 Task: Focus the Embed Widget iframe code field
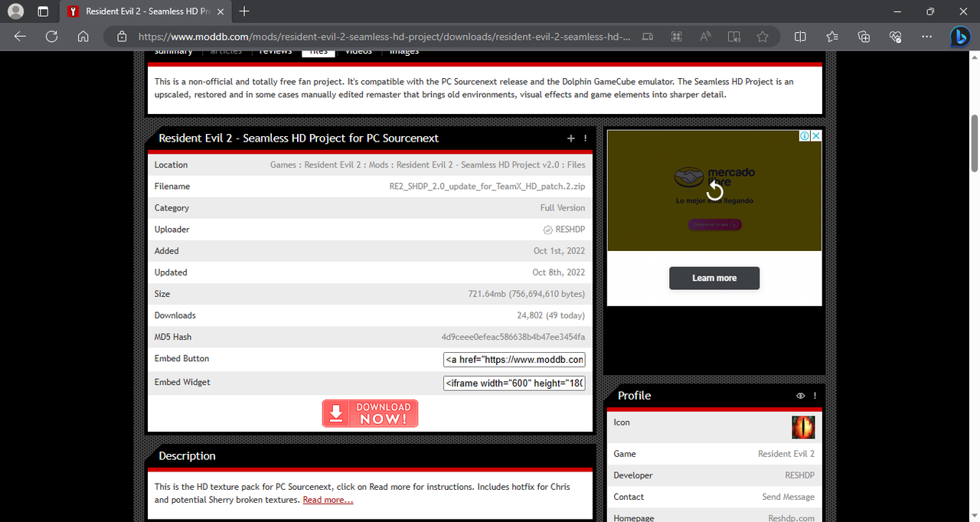514,383
